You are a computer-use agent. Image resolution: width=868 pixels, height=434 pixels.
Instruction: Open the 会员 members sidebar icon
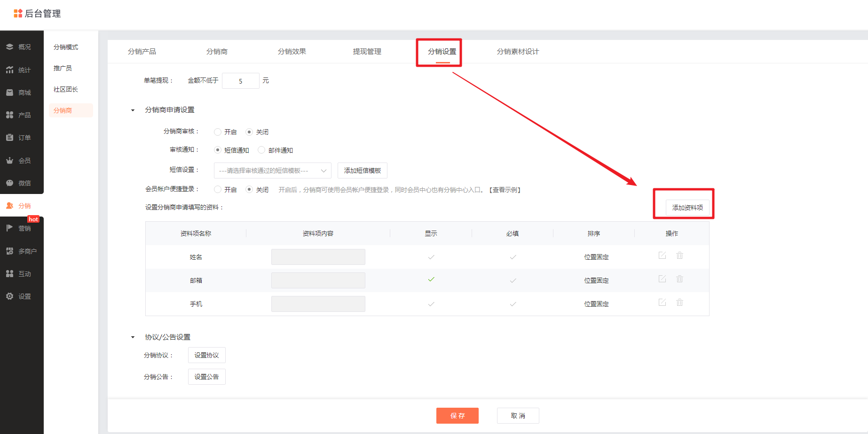[9, 161]
